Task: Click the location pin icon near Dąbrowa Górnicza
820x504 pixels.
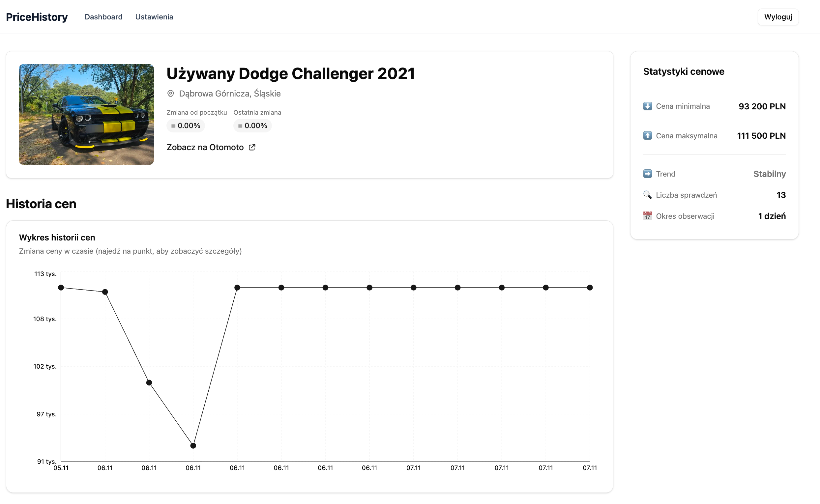Action: [x=170, y=94]
